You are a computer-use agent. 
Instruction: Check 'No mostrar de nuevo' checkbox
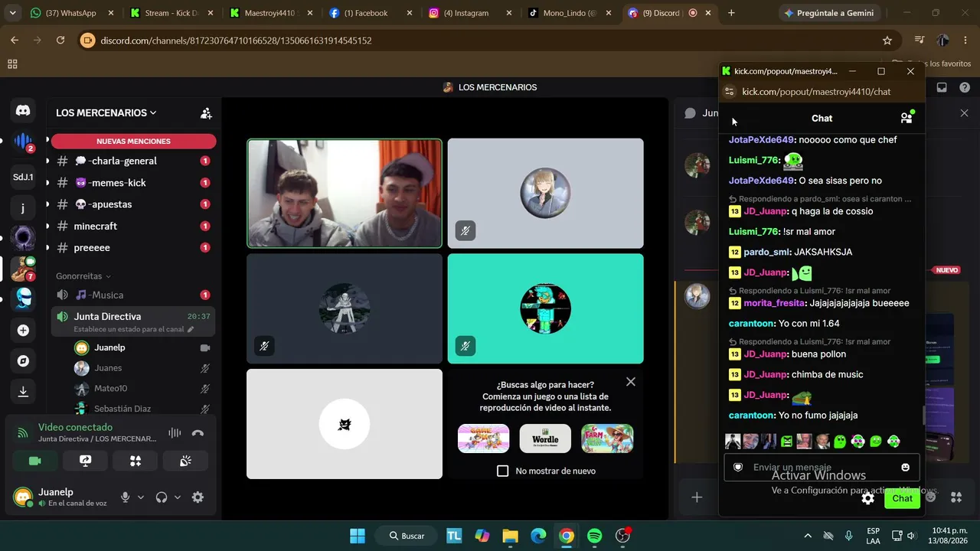coord(502,471)
